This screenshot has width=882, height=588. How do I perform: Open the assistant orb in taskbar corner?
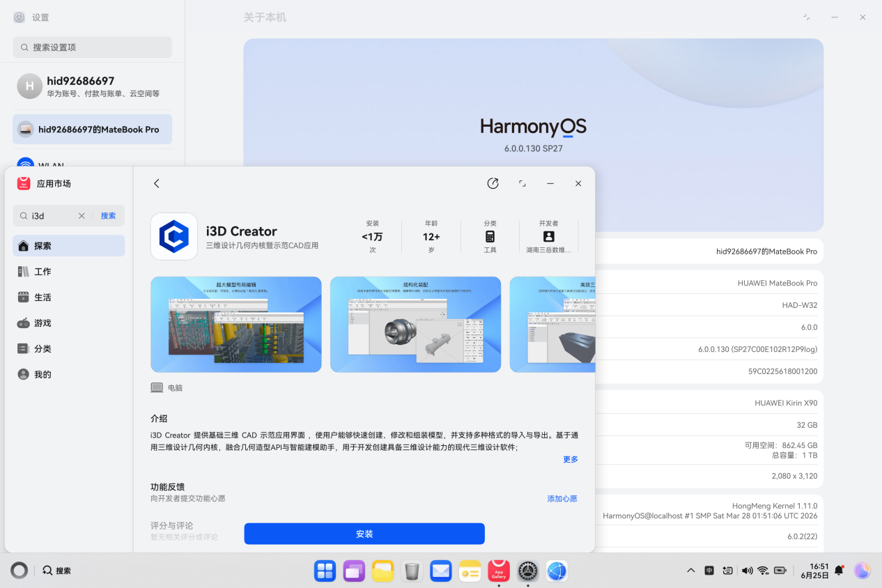pyautogui.click(x=862, y=571)
